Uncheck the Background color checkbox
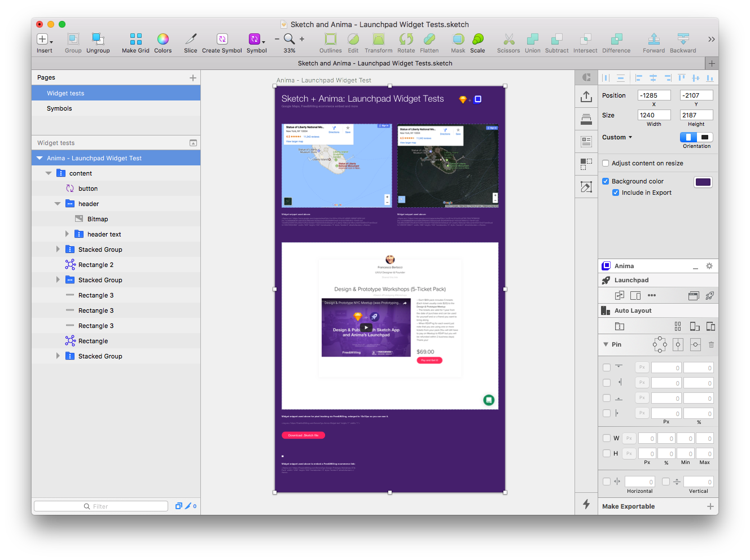Image resolution: width=750 pixels, height=560 pixels. pos(606,182)
